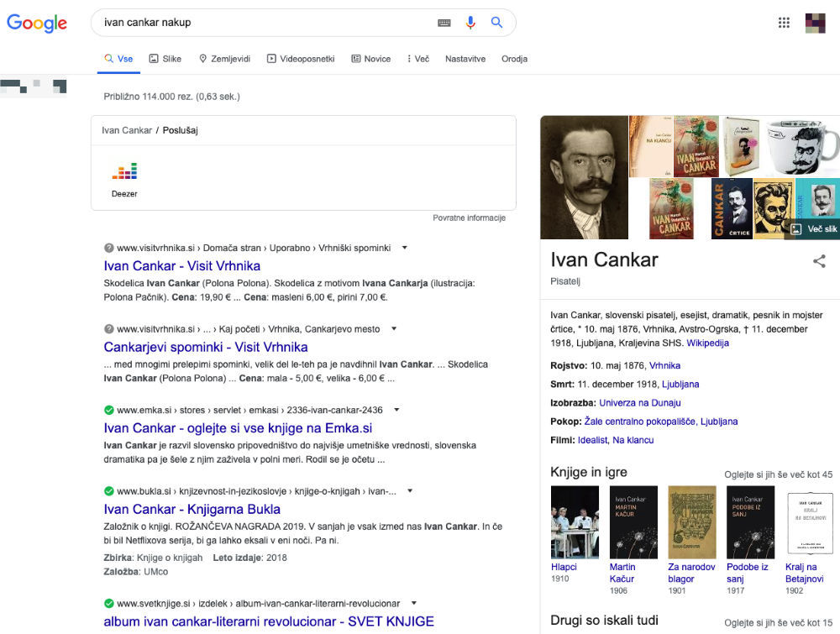Click the green checkmark badge beside svetknjige.si result

click(x=108, y=604)
